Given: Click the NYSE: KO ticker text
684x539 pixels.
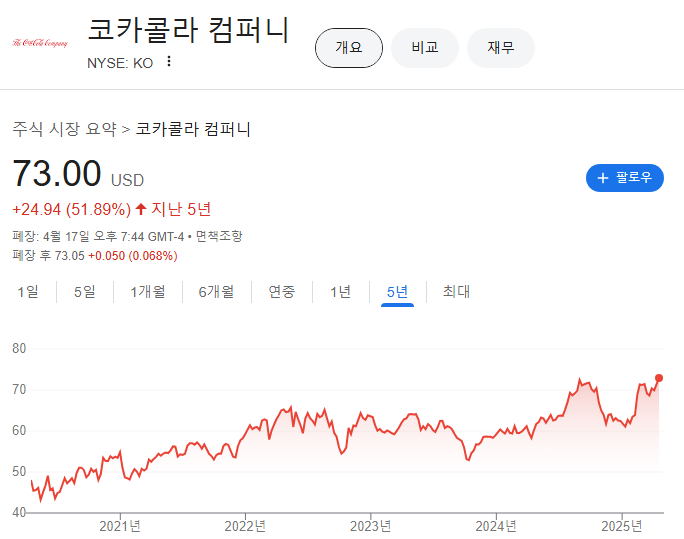Looking at the screenshot, I should 120,63.
